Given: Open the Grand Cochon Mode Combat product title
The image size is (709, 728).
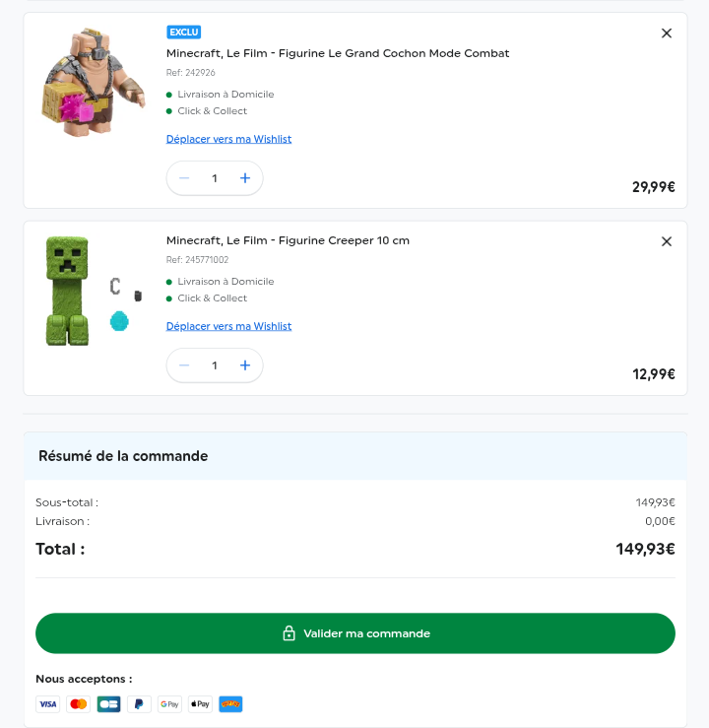Looking at the screenshot, I should pyautogui.click(x=338, y=53).
